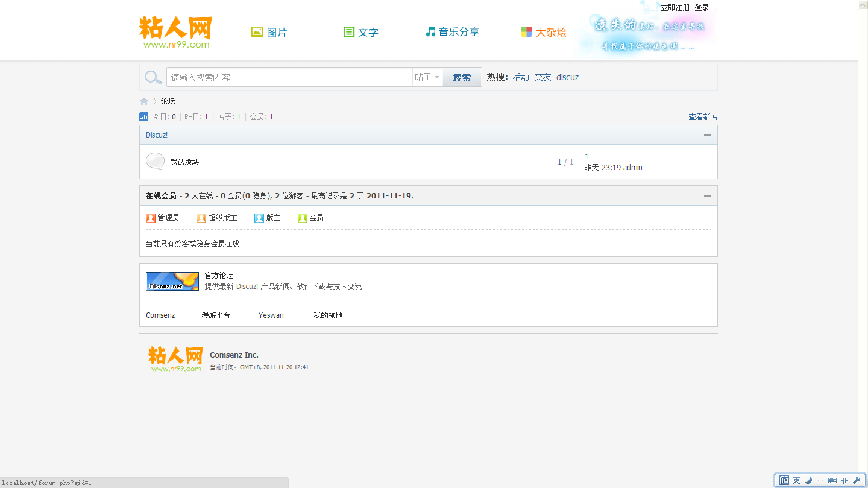Click the home icon in breadcrumb
Image resolution: width=868 pixels, height=488 pixels.
pyautogui.click(x=144, y=101)
